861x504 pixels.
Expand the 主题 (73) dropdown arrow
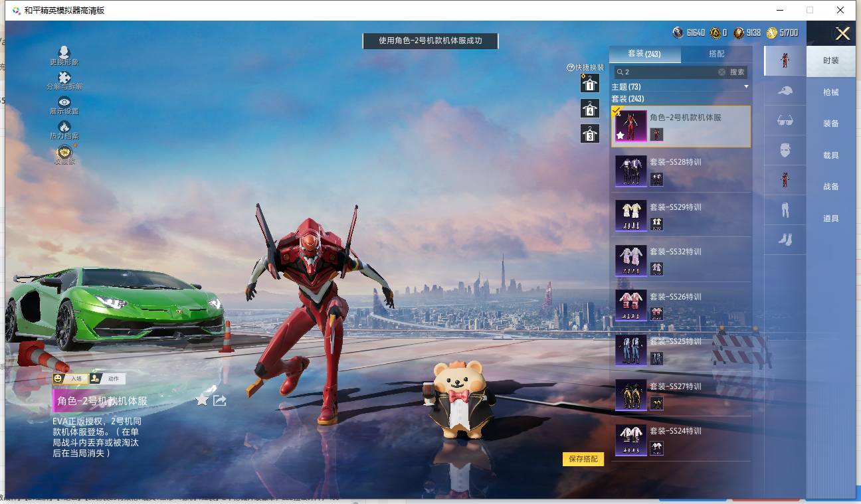[x=746, y=87]
